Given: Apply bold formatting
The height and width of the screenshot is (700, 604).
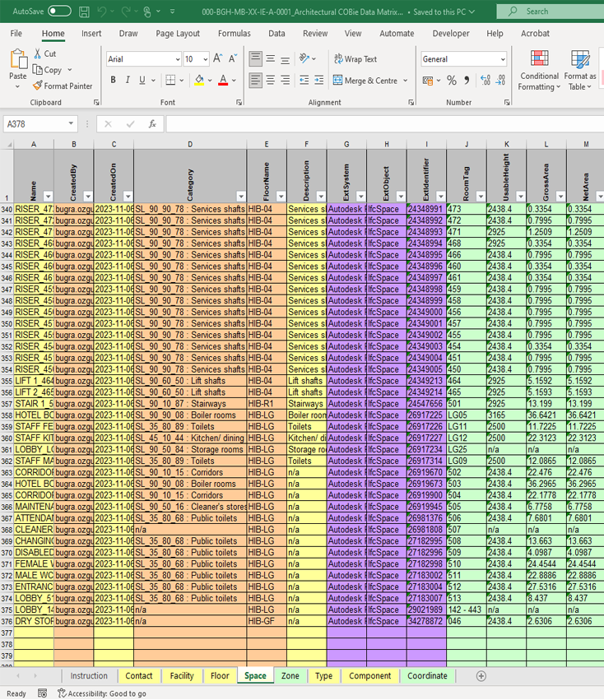Looking at the screenshot, I should (113, 81).
